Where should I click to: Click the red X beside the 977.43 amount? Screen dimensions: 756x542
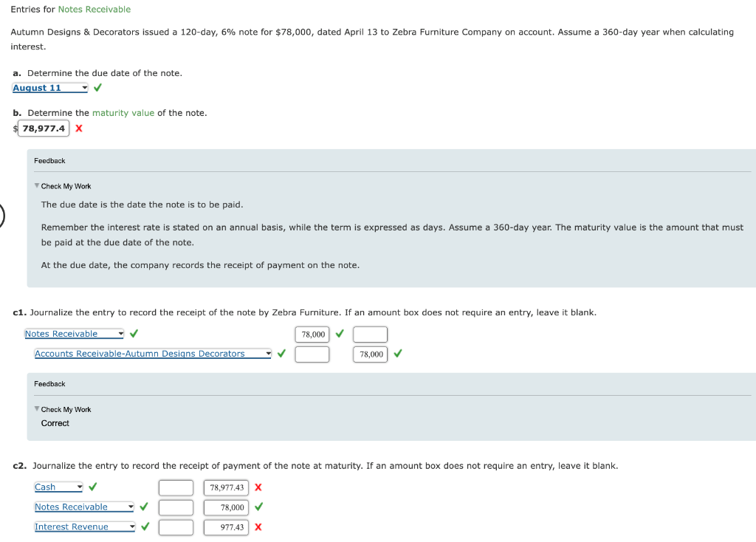pos(258,527)
